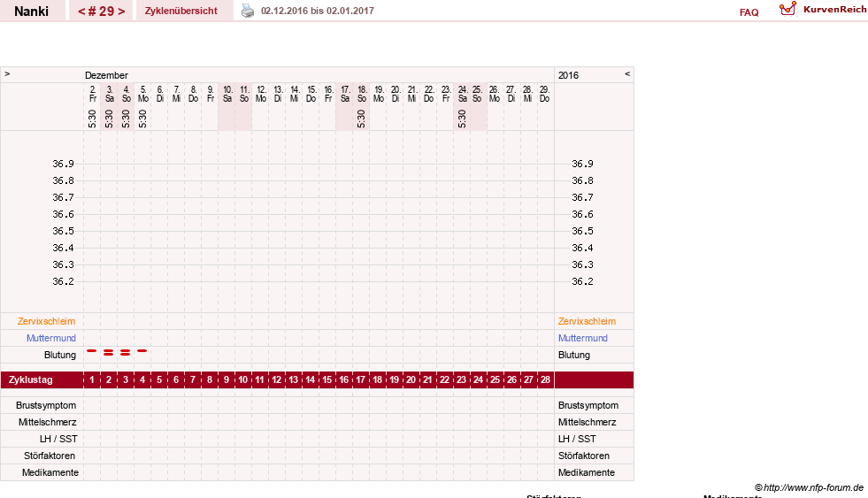Image resolution: width=868 pixels, height=498 pixels.
Task: Click the left Blutung row label
Action: pyautogui.click(x=60, y=356)
